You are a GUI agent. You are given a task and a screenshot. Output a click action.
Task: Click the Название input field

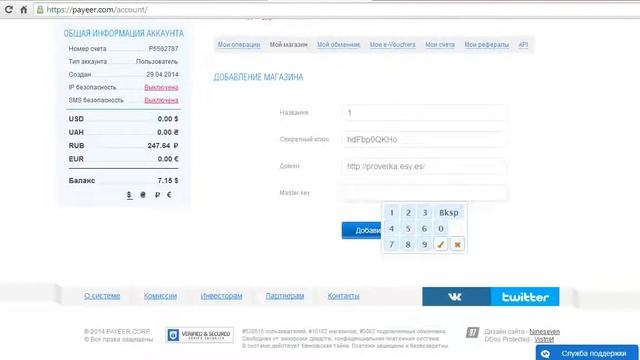pyautogui.click(x=424, y=113)
